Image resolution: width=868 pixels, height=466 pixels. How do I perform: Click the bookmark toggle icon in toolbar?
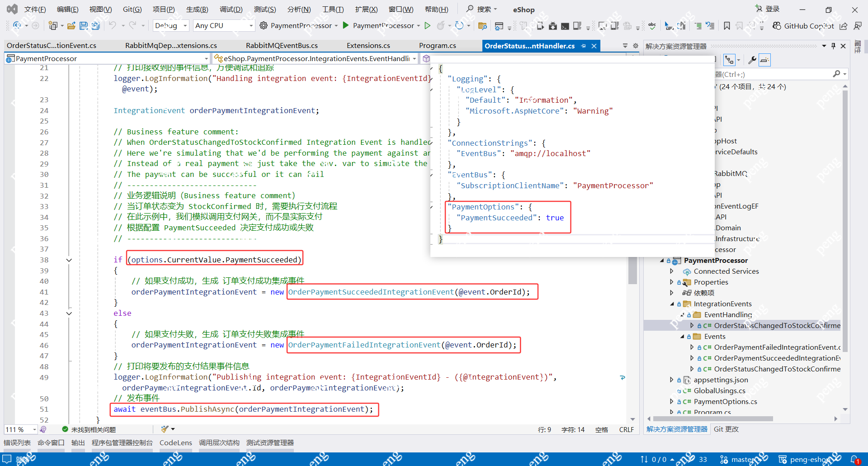coord(726,26)
